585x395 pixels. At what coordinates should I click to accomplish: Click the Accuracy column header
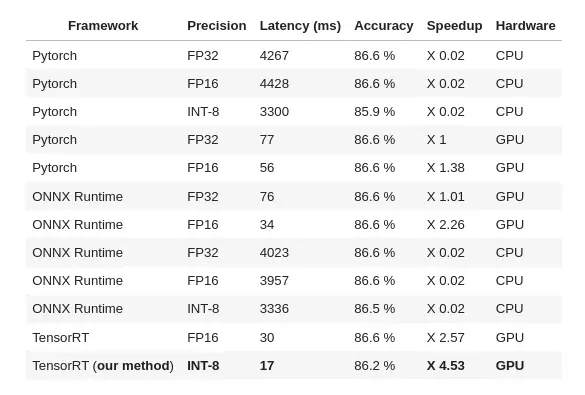(384, 26)
